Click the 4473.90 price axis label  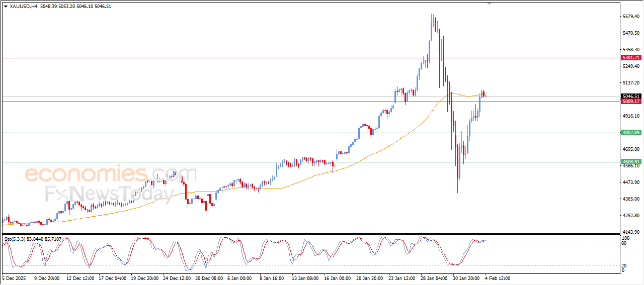(631, 182)
